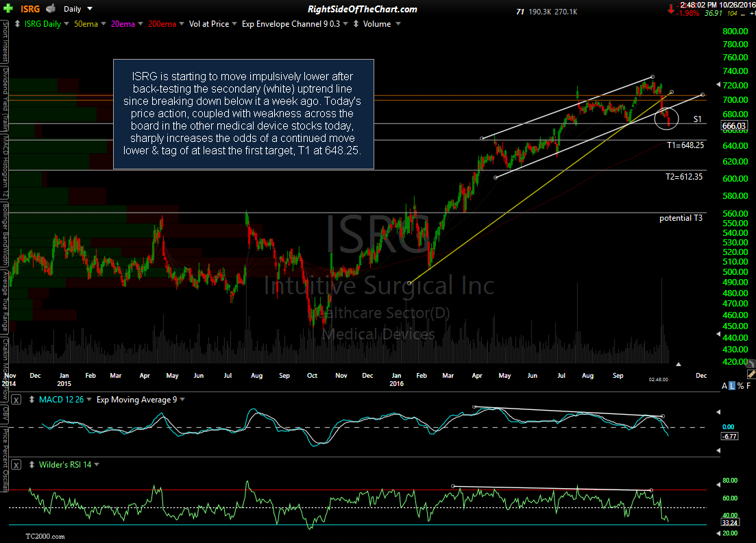The image size is (756, 543).
Task: Click the red down-arrow price change icon
Action: (x=670, y=9)
